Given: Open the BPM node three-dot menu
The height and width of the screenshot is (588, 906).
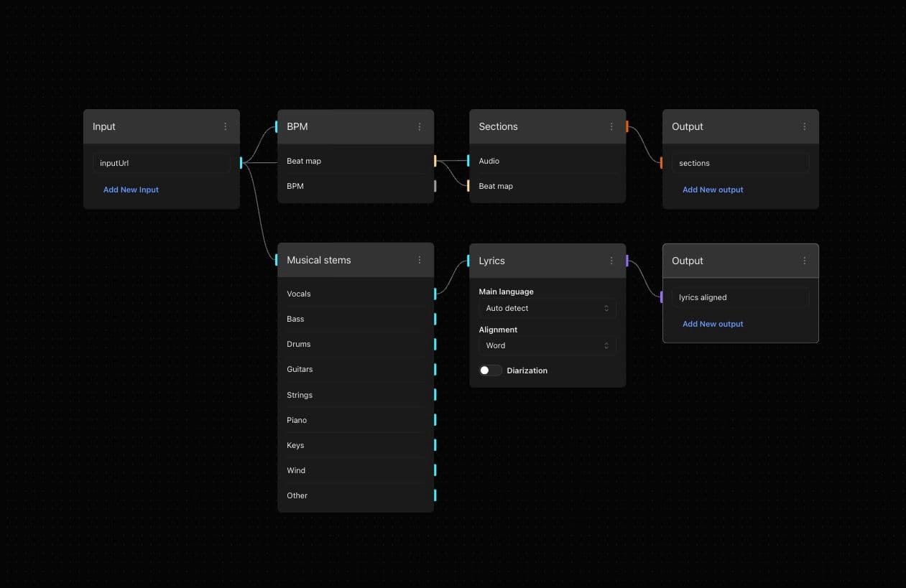Looking at the screenshot, I should coord(420,126).
